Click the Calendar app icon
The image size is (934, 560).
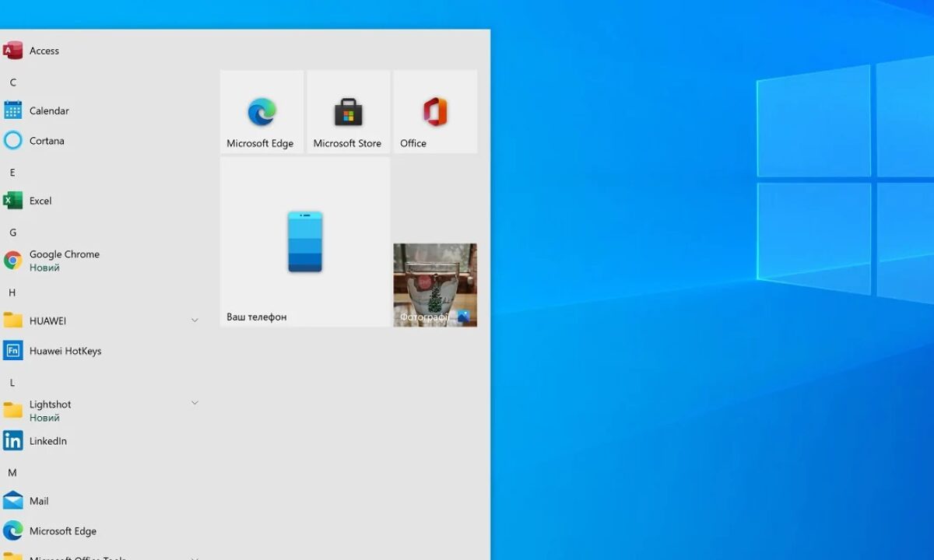pyautogui.click(x=12, y=110)
